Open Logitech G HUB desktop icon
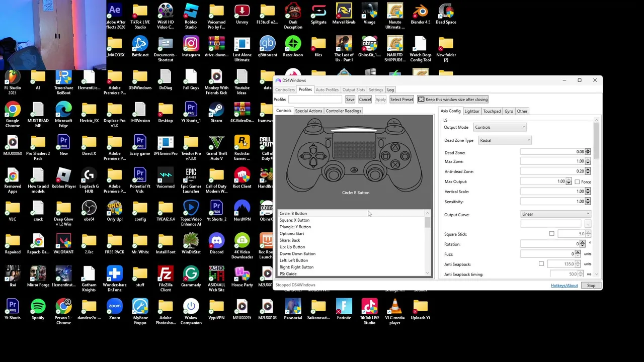Viewport: 644px width, 362px height. click(x=89, y=181)
